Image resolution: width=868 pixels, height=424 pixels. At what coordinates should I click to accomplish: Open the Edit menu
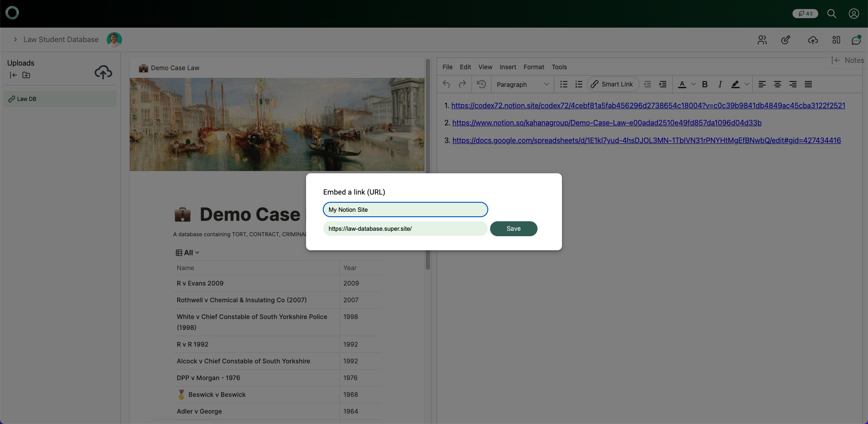pos(465,67)
